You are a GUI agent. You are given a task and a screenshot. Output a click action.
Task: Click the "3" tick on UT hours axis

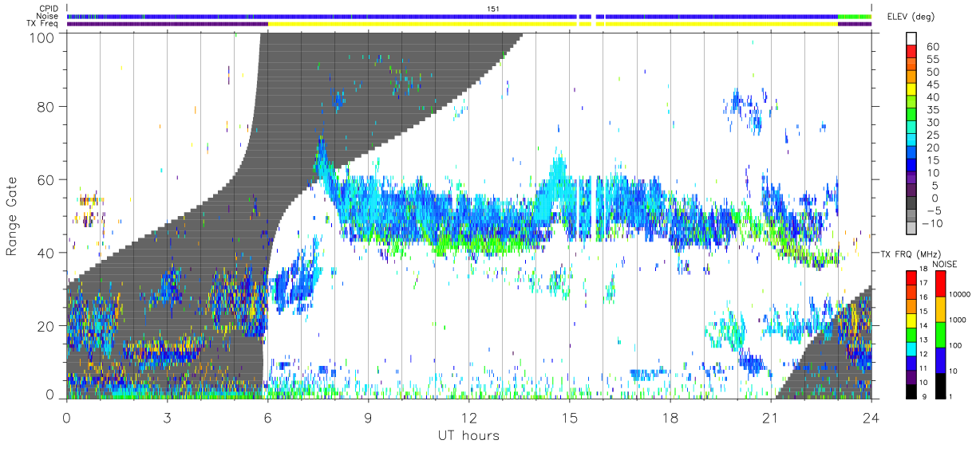pyautogui.click(x=167, y=416)
